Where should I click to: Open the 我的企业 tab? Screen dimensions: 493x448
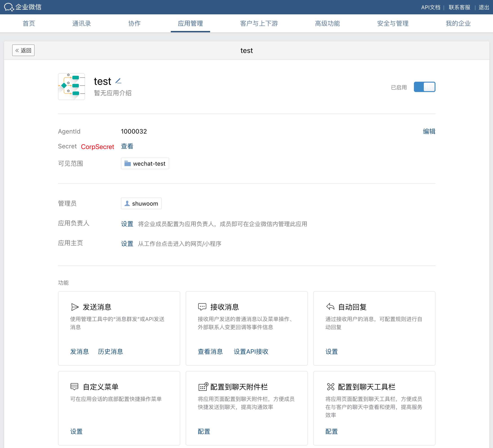[x=458, y=23]
